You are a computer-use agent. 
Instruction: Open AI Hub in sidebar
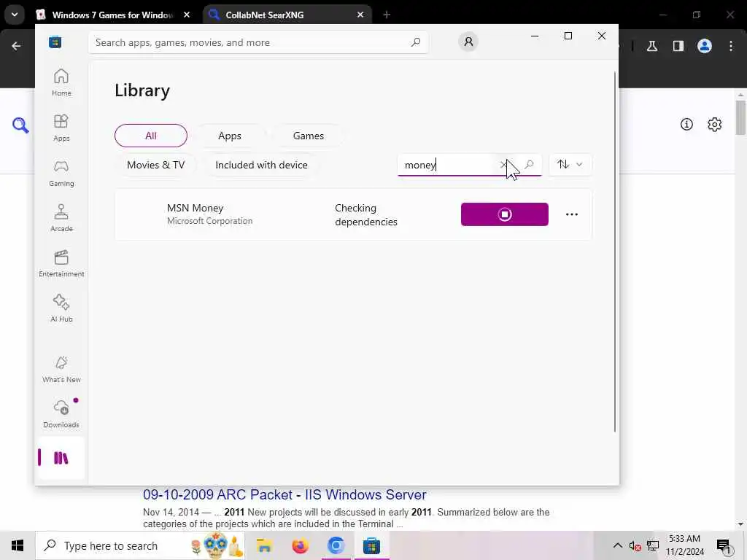pos(61,308)
